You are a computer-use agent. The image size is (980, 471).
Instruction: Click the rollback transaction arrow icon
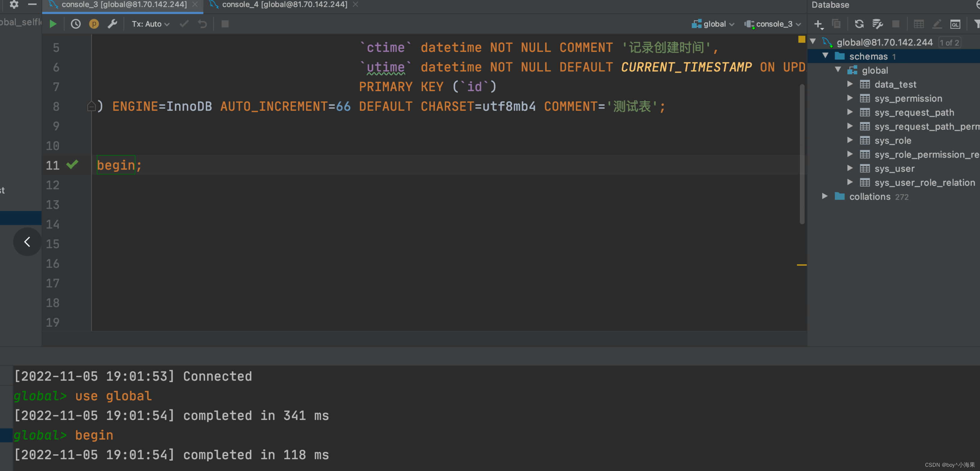click(202, 24)
